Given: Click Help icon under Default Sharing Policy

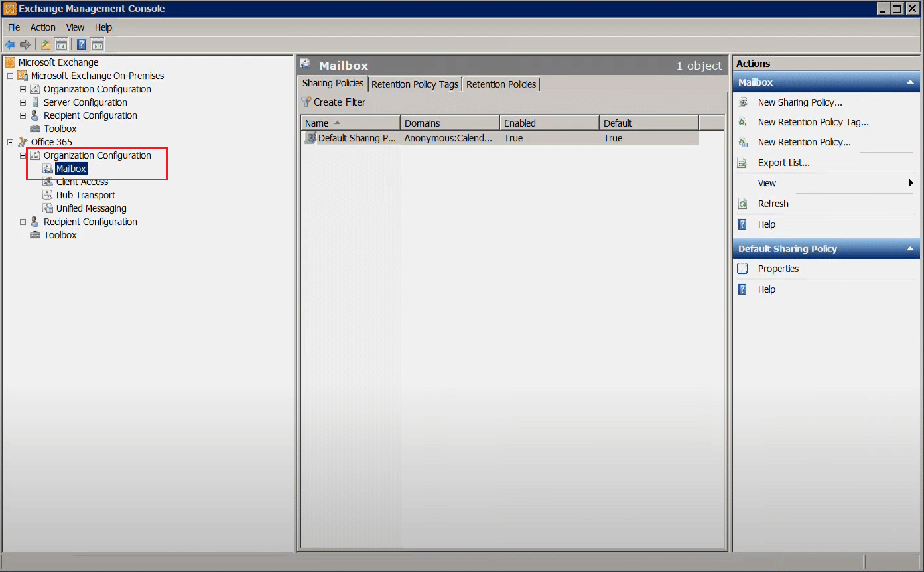Looking at the screenshot, I should pos(743,289).
